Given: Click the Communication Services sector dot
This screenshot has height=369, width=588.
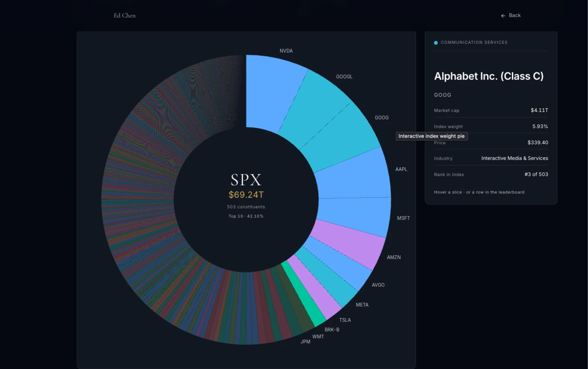Looking at the screenshot, I should [x=436, y=43].
